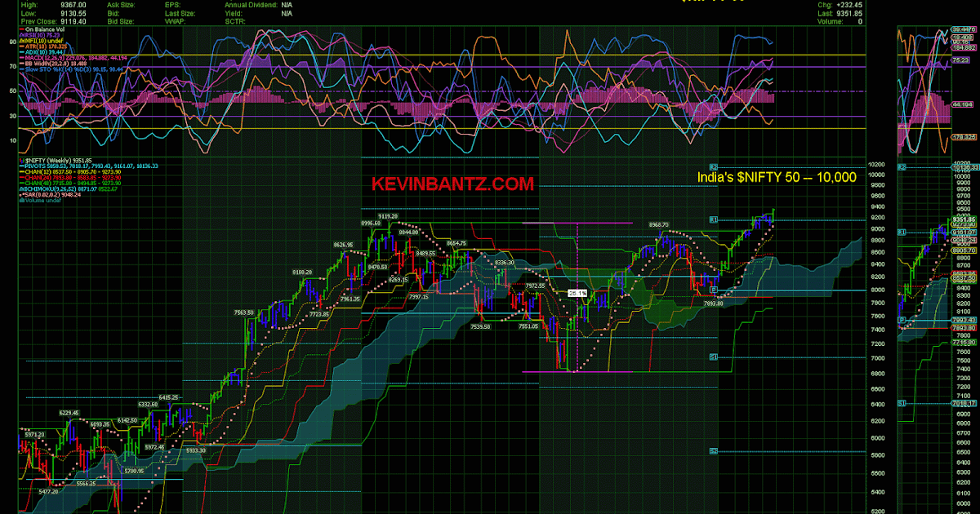This screenshot has width=980, height=514.
Task: Click the $NIFTY (Weekly) 9351.85 legend title
Action: [x=57, y=160]
